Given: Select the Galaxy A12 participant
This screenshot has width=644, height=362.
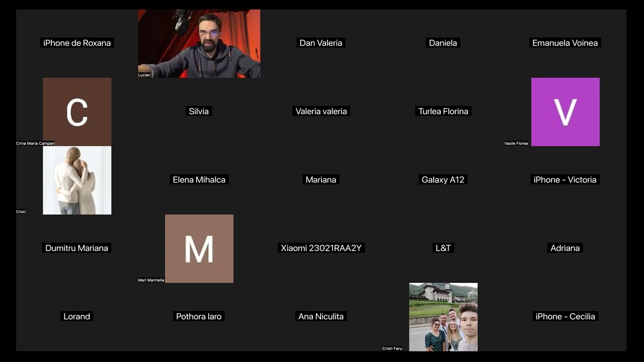Looking at the screenshot, I should [x=443, y=179].
